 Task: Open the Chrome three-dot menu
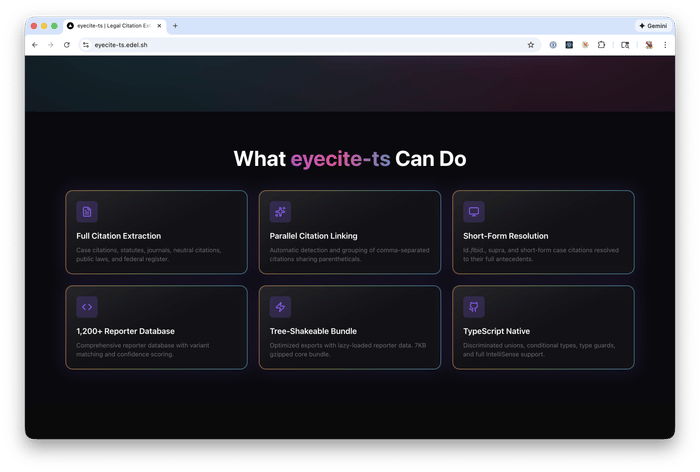pos(665,45)
